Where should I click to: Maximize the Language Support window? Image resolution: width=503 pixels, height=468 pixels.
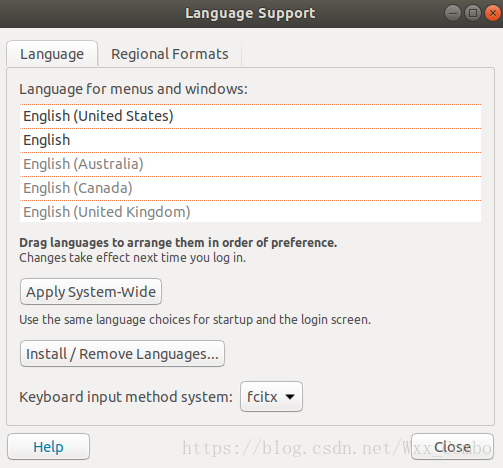click(473, 13)
